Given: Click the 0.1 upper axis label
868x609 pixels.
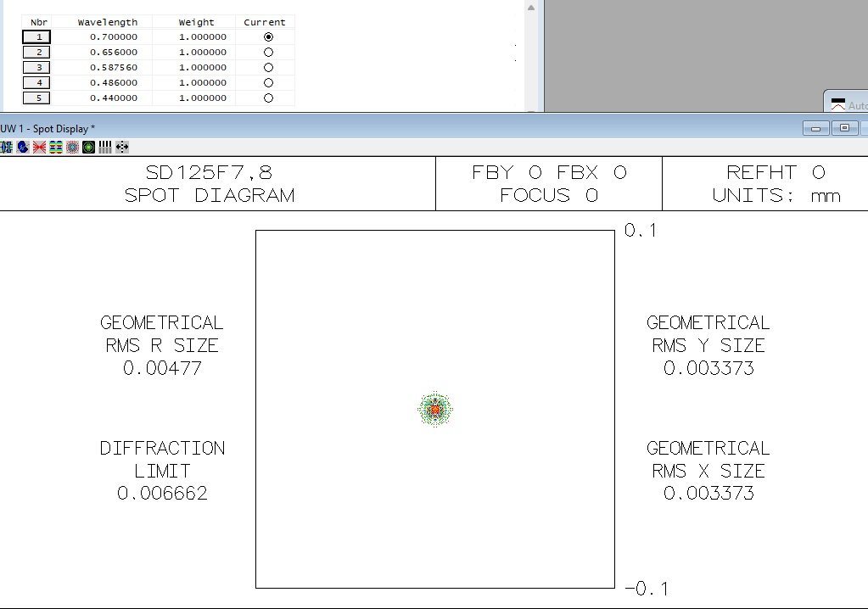Looking at the screenshot, I should [641, 230].
